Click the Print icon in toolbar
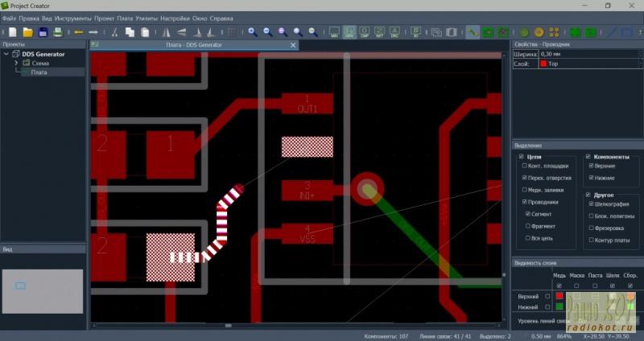The height and width of the screenshot is (341, 644). pyautogui.click(x=58, y=32)
